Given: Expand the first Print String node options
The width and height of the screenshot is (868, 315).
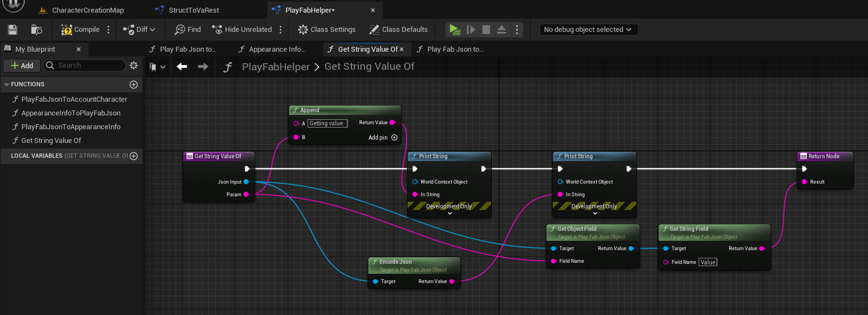Looking at the screenshot, I should click(449, 213).
